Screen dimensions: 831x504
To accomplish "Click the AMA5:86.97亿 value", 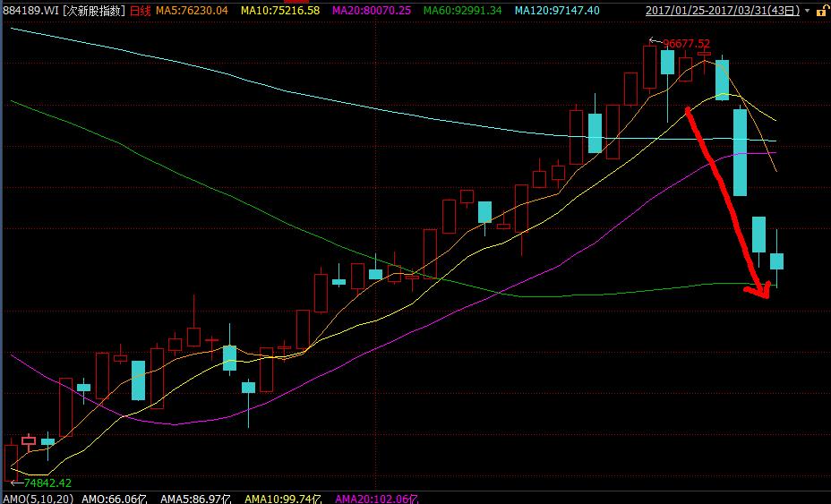I will point(196,499).
